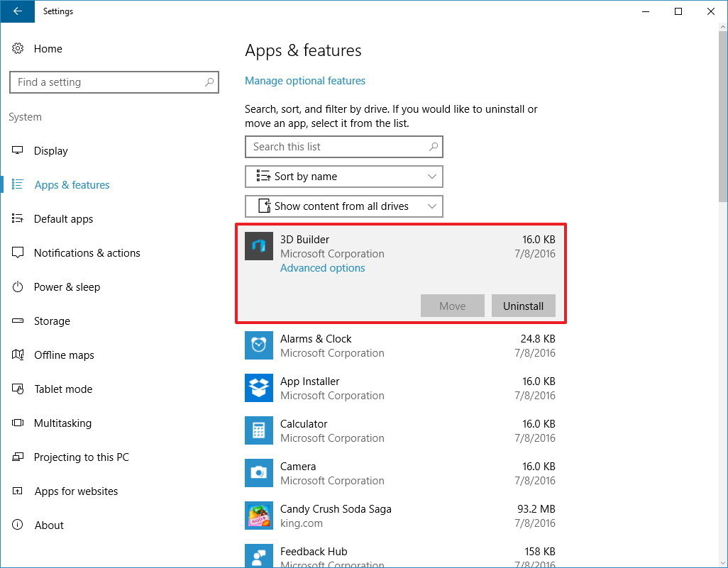The image size is (728, 568).
Task: Open the About page
Action: point(49,525)
